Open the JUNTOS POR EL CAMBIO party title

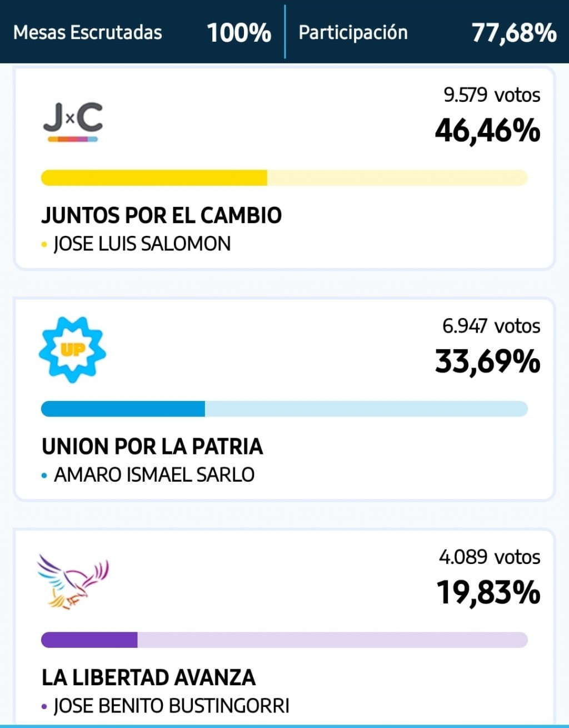click(162, 215)
